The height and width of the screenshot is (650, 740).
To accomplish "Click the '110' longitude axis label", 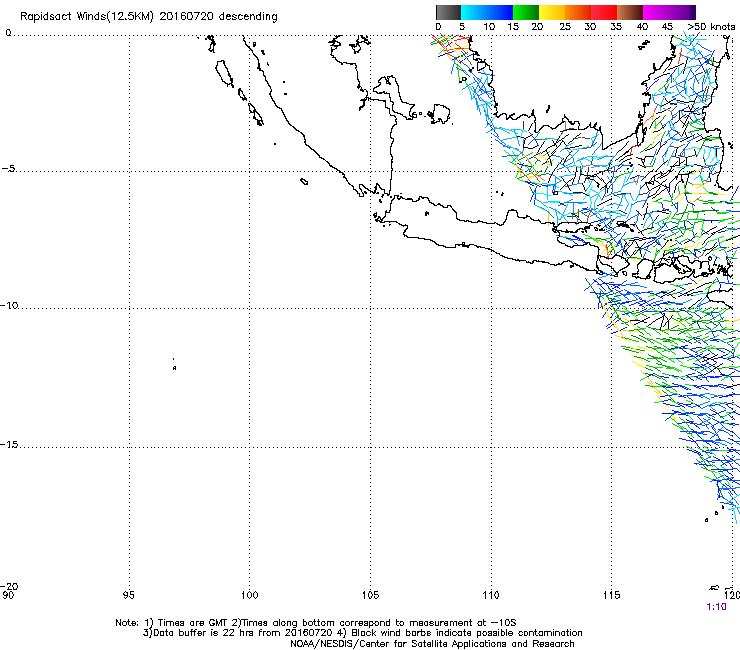I will [491, 595].
